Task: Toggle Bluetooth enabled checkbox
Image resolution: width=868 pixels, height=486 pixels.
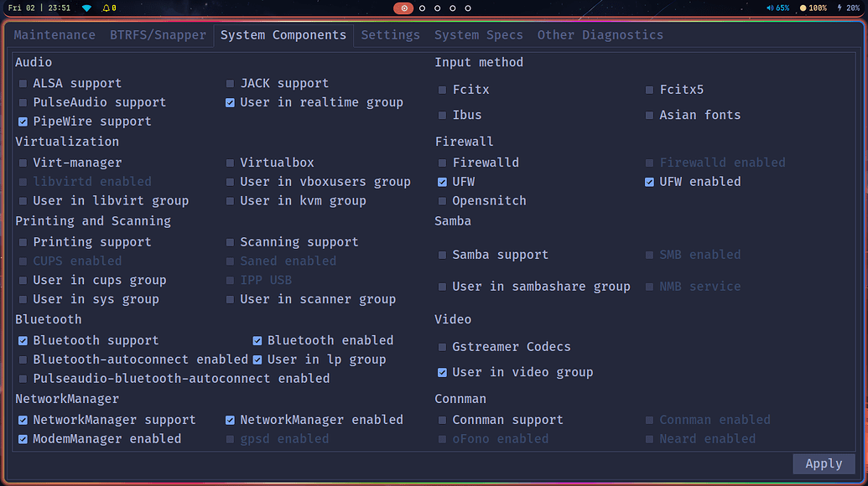Action: 257,341
